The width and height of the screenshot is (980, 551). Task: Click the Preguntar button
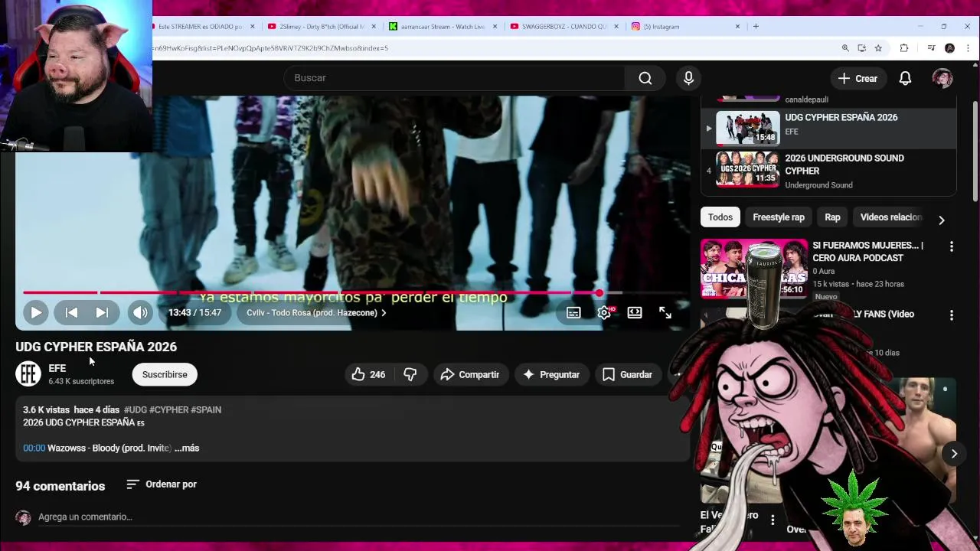point(551,374)
